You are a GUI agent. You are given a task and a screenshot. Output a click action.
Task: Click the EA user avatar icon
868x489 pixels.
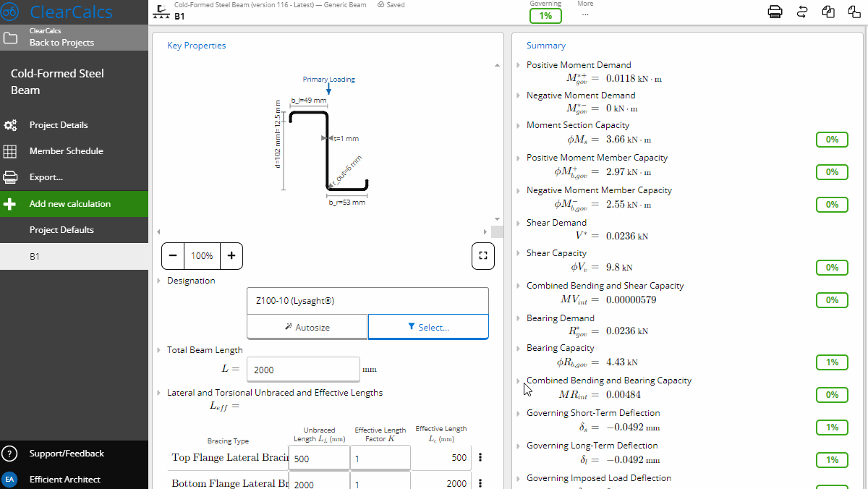point(9,479)
